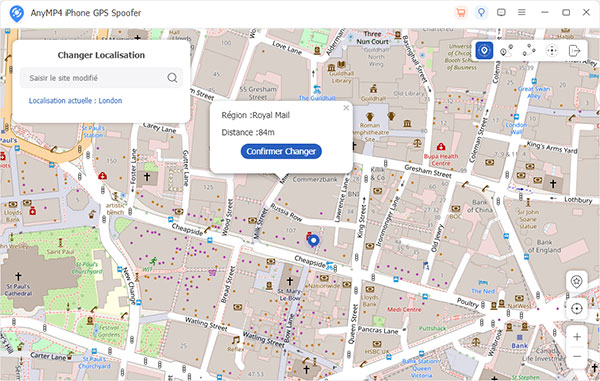Screen dimensions: 600x381
Task: Zoom out with the minus button
Action: click(577, 357)
